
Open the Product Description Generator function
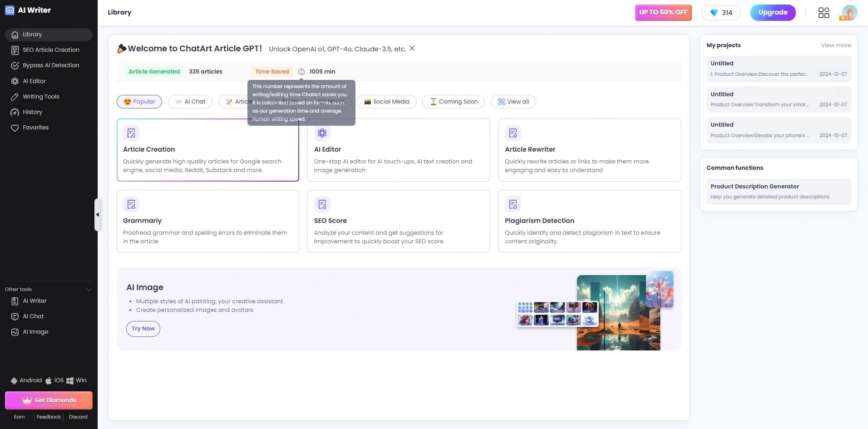779,191
